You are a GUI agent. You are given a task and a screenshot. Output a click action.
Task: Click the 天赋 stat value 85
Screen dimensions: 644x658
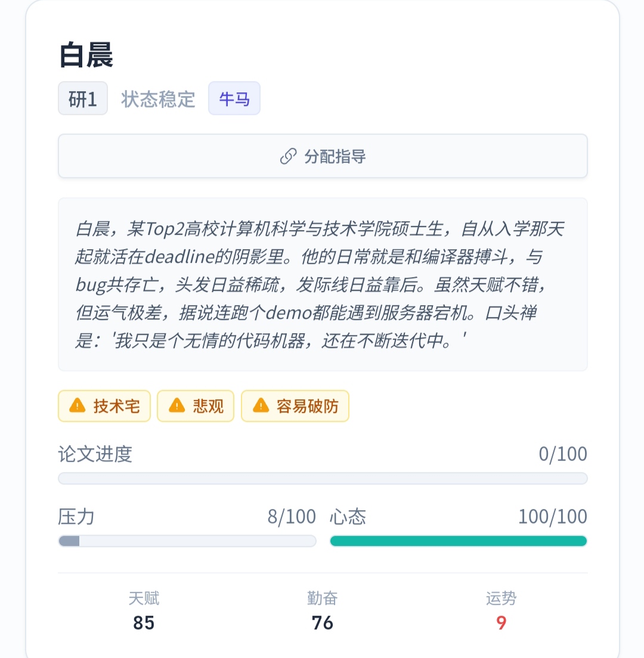144,623
